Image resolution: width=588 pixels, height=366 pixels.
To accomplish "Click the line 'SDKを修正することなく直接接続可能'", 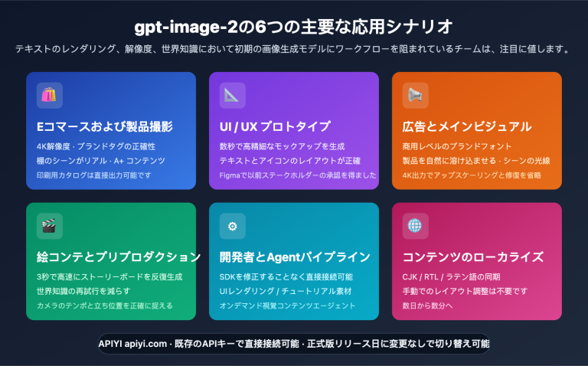I will [286, 277].
